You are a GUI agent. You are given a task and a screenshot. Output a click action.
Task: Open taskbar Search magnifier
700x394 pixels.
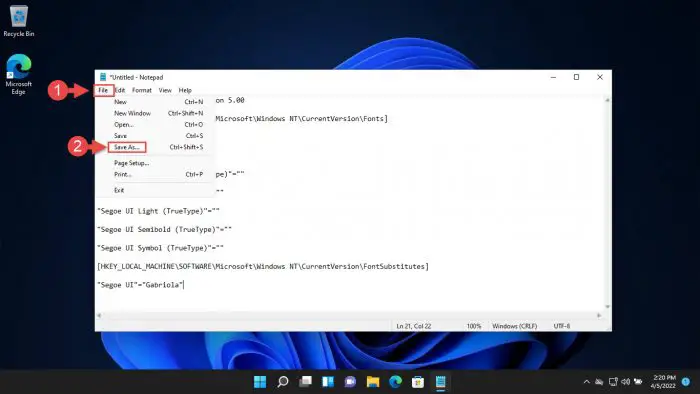[x=283, y=382]
